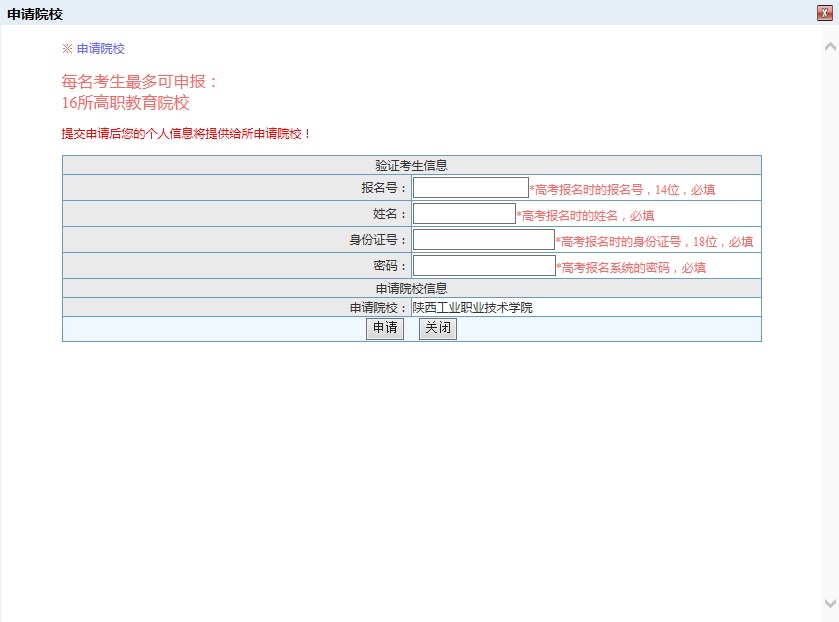Image resolution: width=839 pixels, height=622 pixels.
Task: Click the 申请院校 dialog title text
Action: 35,13
